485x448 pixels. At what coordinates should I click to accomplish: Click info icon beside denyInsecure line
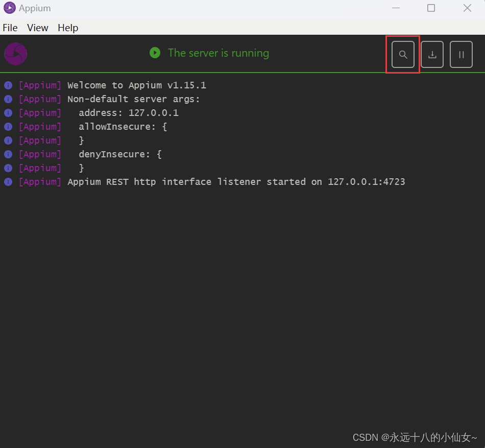click(8, 154)
